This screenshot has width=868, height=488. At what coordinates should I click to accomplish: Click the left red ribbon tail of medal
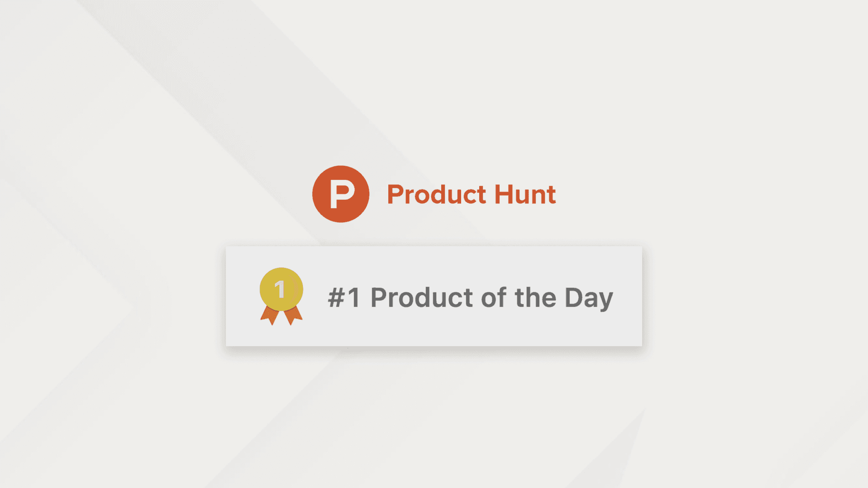click(270, 315)
